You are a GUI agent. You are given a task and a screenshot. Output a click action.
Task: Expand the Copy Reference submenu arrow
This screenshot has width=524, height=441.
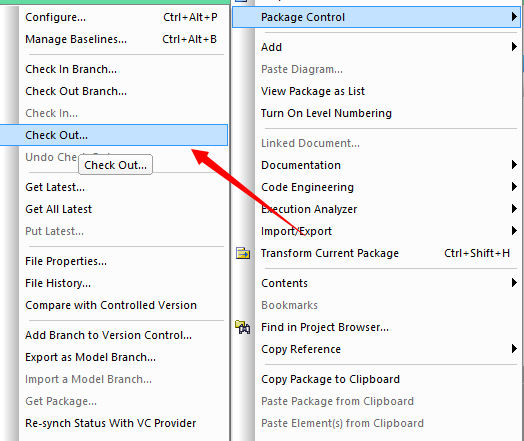click(514, 349)
